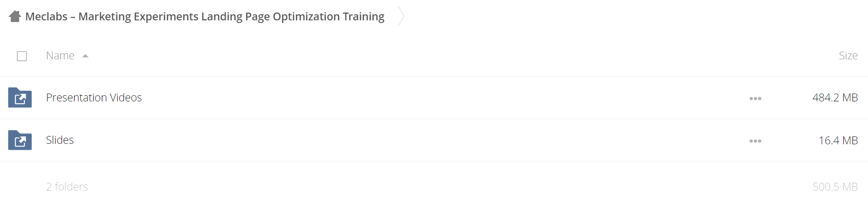Toggle the select all files checkbox
868x214 pixels.
point(22,56)
